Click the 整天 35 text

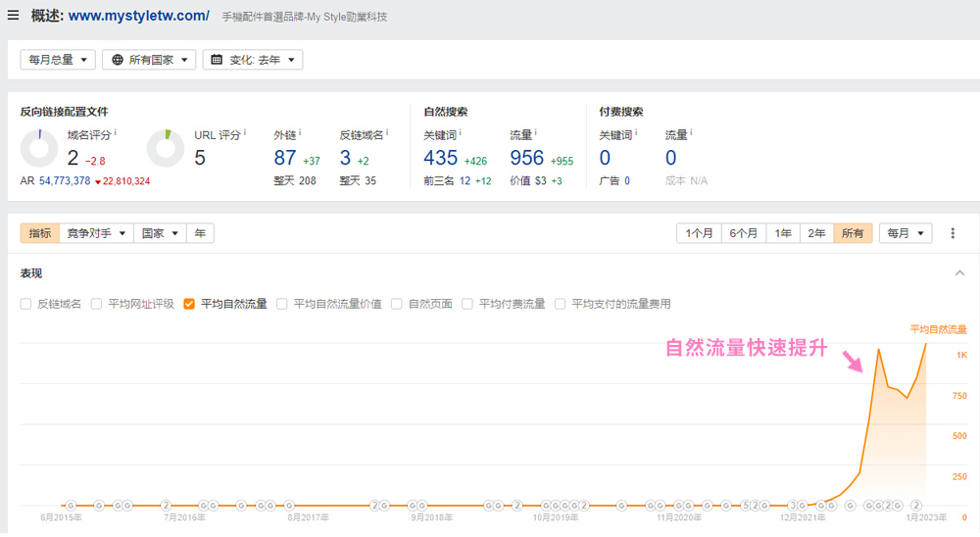(x=358, y=180)
